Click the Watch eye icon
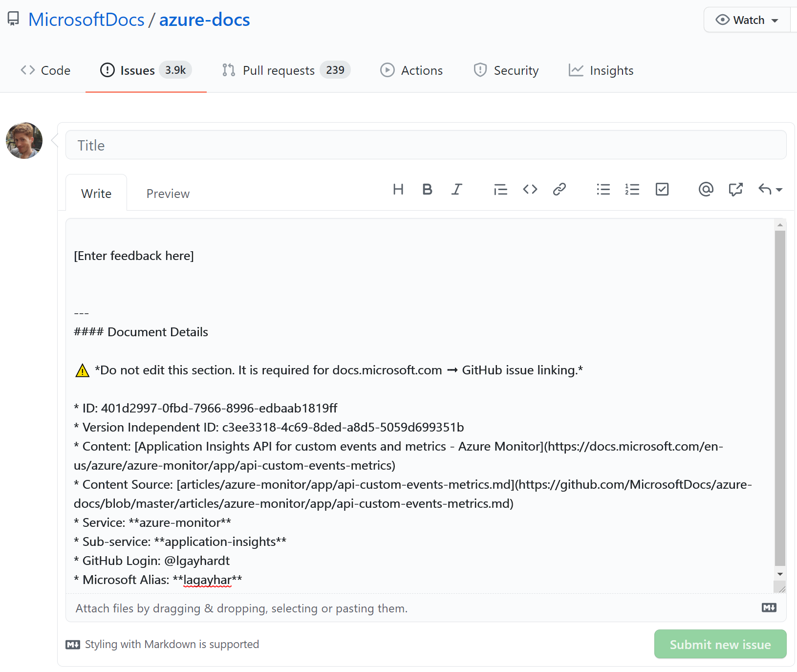The image size is (797, 672). pyautogui.click(x=722, y=20)
